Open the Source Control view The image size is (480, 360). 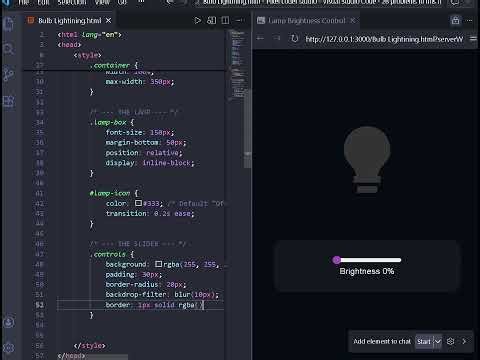(x=9, y=74)
